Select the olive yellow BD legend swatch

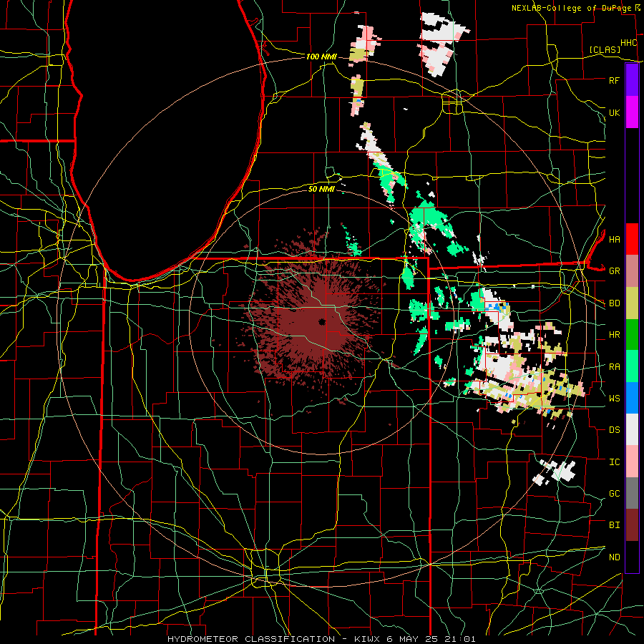[632, 303]
